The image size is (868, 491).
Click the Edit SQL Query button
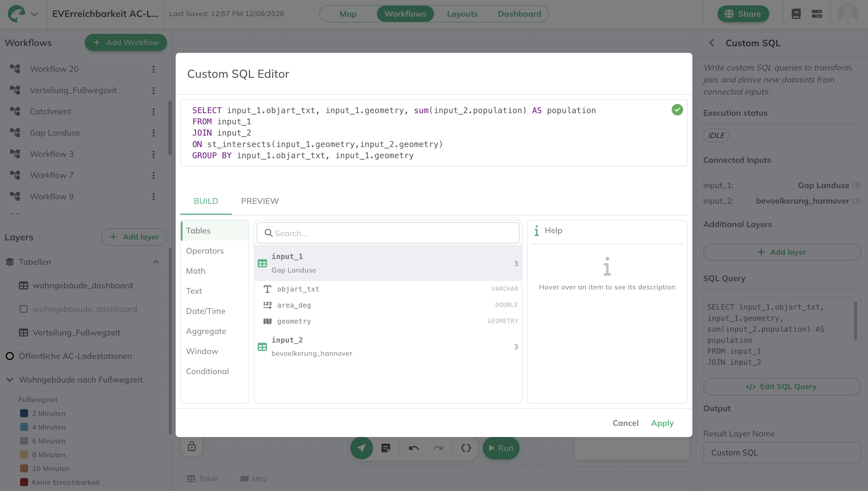point(782,387)
